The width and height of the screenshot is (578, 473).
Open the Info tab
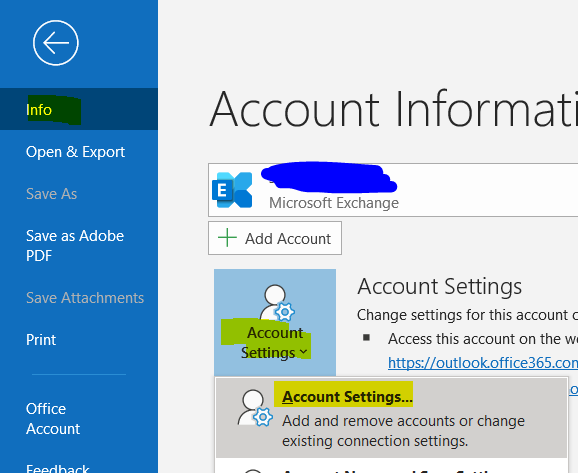79,109
